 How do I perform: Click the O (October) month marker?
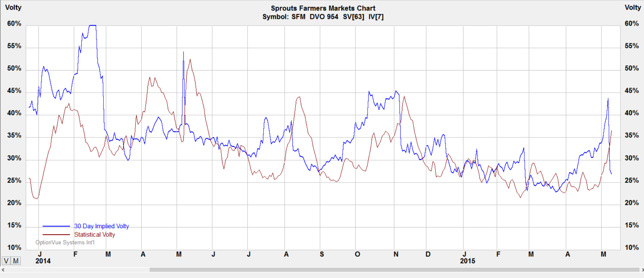pyautogui.click(x=358, y=254)
